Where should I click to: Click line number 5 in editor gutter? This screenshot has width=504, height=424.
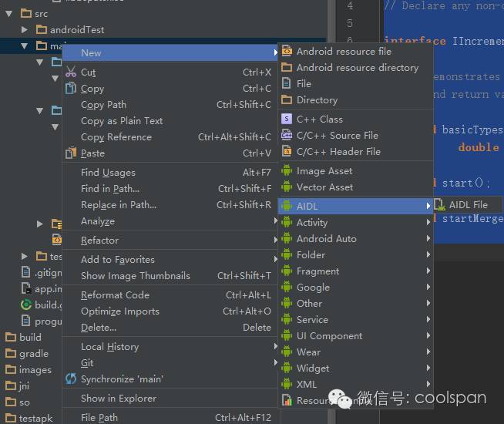click(350, 23)
